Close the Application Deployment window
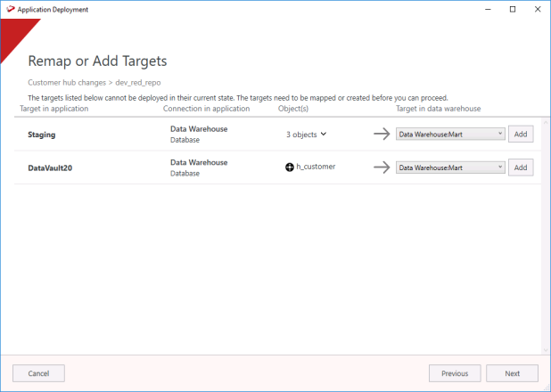 (537, 9)
